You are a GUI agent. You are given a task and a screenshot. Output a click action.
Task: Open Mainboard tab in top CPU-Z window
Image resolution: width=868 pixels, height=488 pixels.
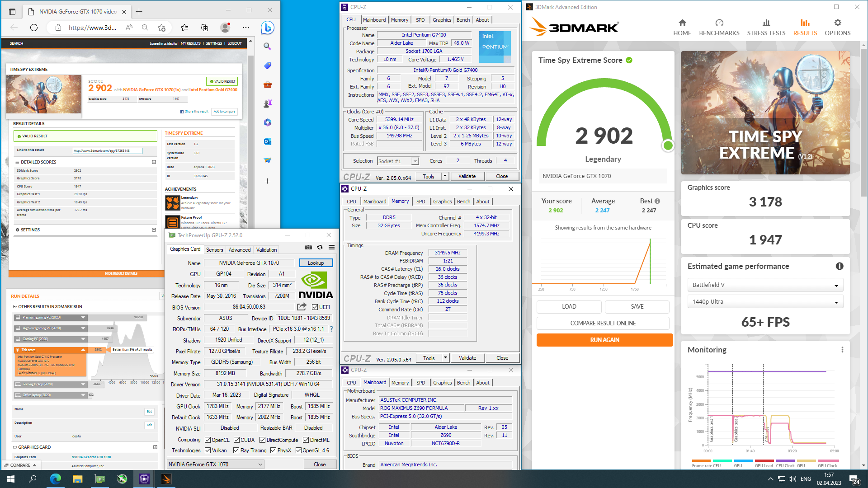click(x=374, y=20)
